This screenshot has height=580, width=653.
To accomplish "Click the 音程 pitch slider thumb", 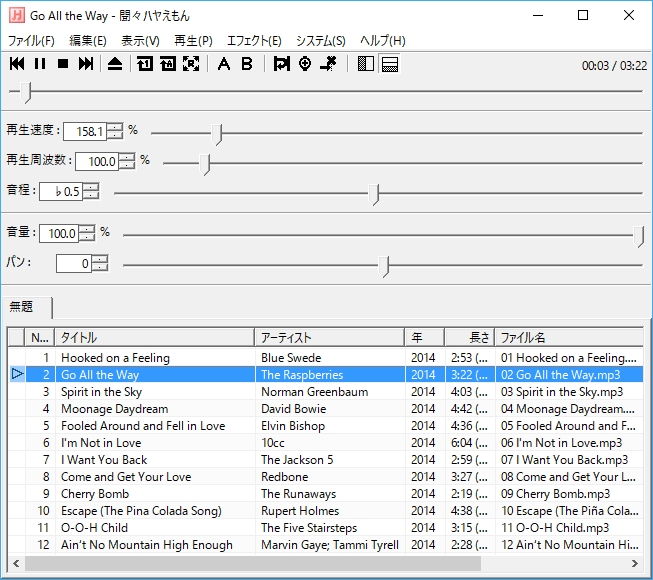I will [x=374, y=194].
